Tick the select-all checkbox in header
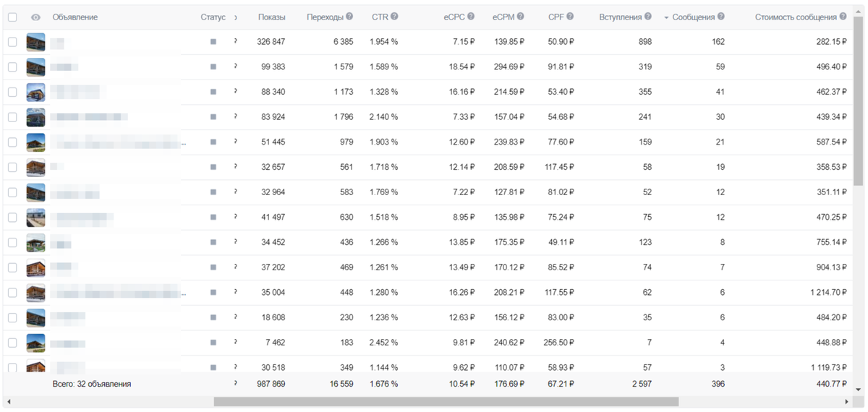The width and height of the screenshot is (868, 412). (x=12, y=17)
